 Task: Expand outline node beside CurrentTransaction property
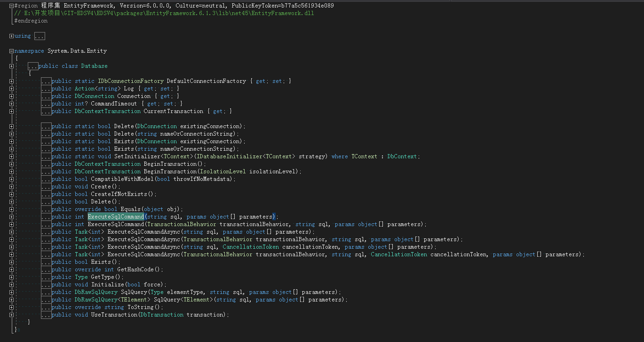click(x=11, y=111)
